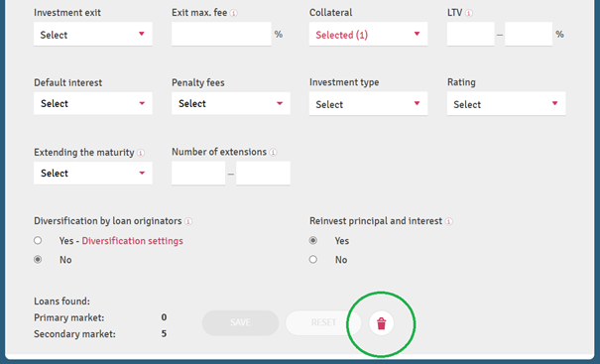Viewport: 600px width, 364px height.
Task: Click info icon by Reinvest principal and interest
Action: pos(449,221)
